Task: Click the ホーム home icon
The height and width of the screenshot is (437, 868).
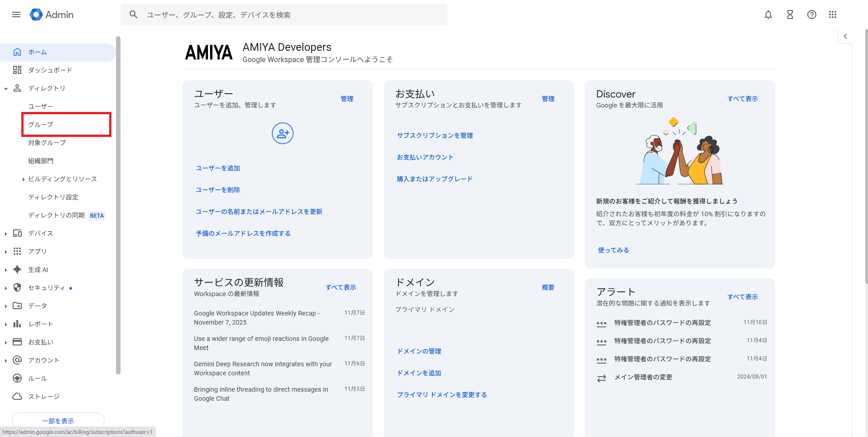Action: (x=17, y=52)
